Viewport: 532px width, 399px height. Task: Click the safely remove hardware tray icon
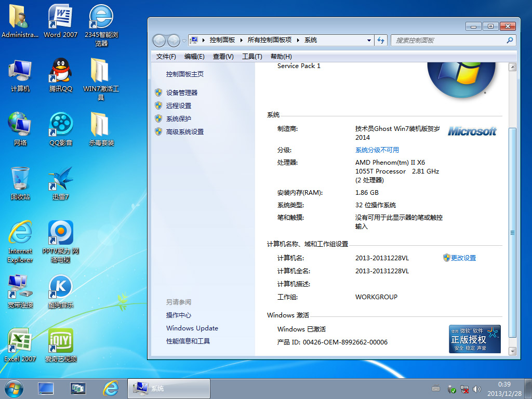click(451, 389)
